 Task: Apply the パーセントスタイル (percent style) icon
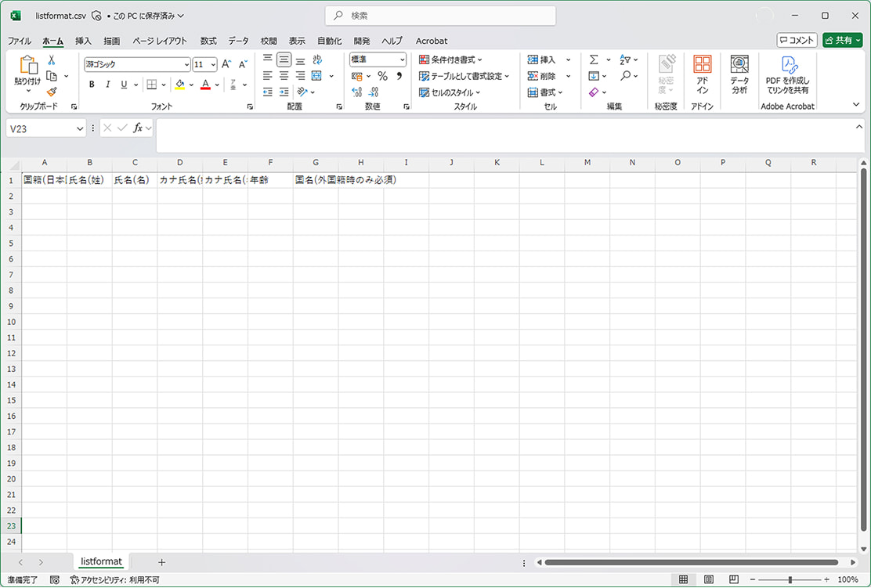coord(382,76)
